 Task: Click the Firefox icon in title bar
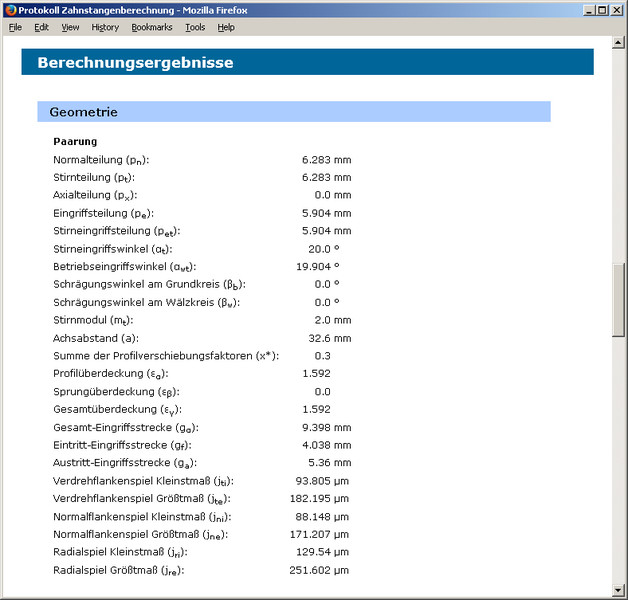(10, 10)
